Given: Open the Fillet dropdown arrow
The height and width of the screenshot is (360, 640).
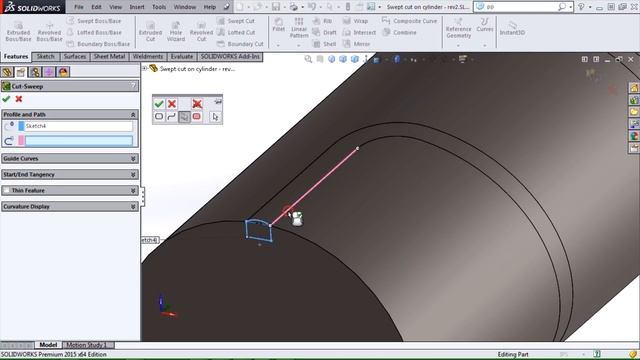Looking at the screenshot, I should (278, 45).
